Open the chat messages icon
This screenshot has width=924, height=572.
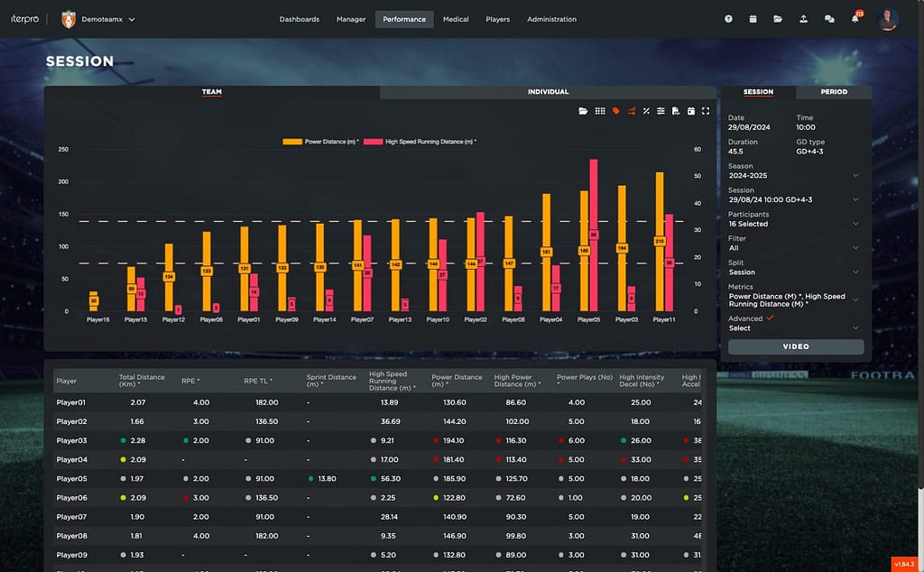pyautogui.click(x=829, y=19)
